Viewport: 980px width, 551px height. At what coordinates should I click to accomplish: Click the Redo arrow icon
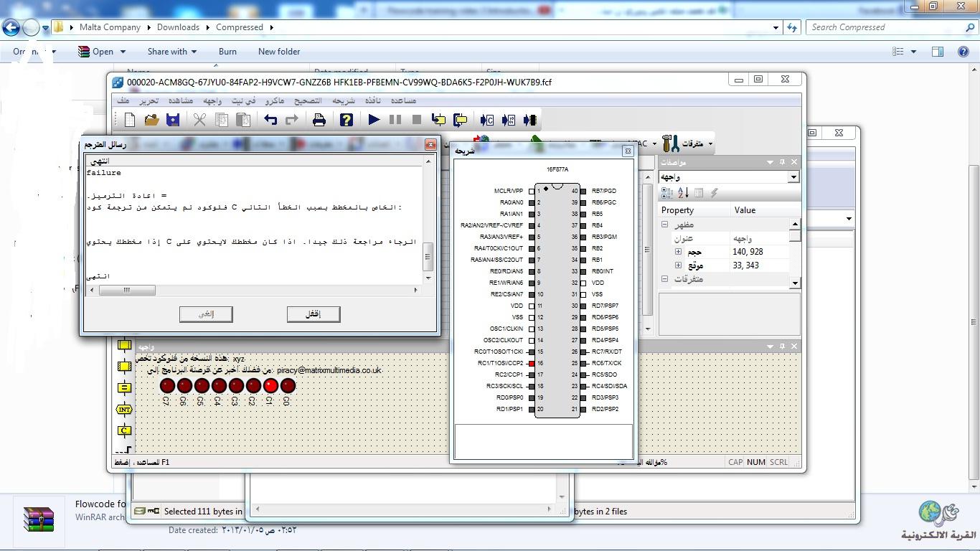coord(292,120)
